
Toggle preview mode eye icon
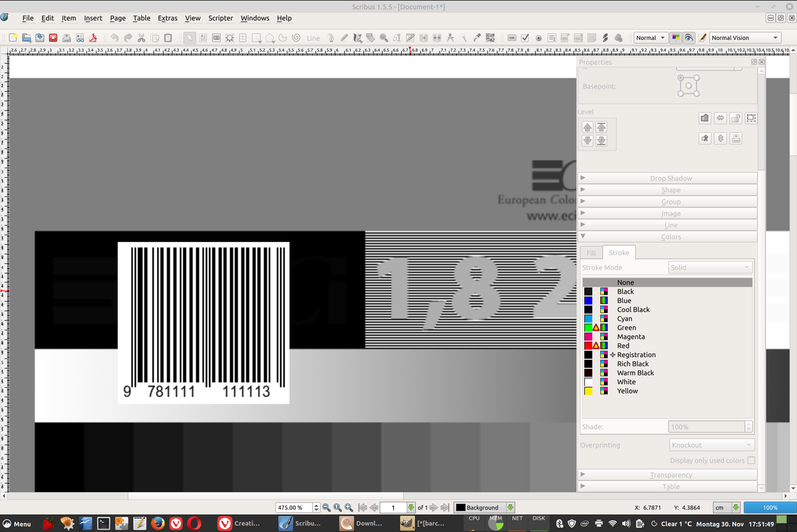[x=689, y=38]
